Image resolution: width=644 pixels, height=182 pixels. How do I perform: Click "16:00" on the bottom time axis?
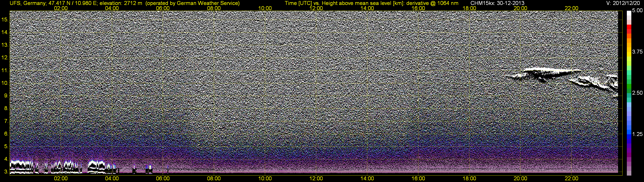point(418,179)
